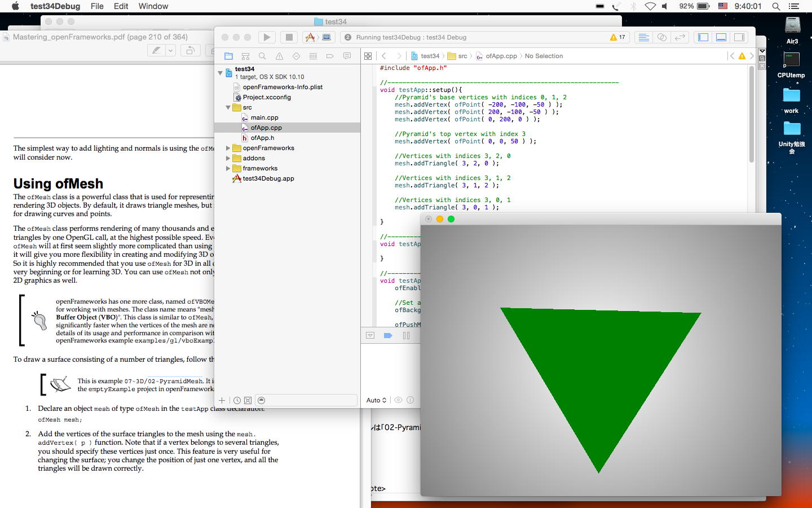The width and height of the screenshot is (812, 508).
Task: Toggle the Debug area panel
Action: point(721,37)
